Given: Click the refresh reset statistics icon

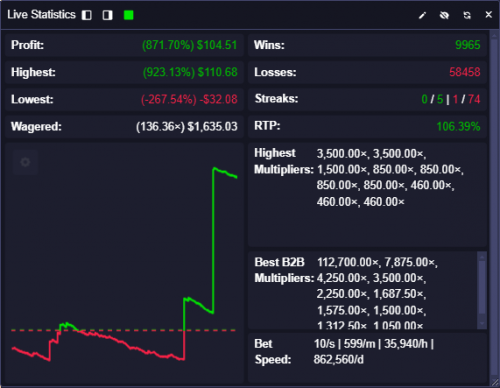Looking at the screenshot, I should (467, 15).
